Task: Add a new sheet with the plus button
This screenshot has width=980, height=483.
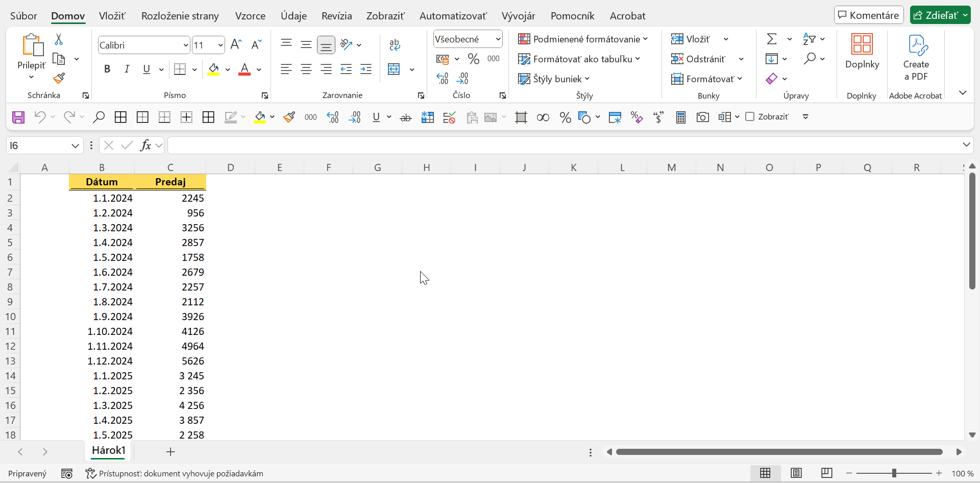Action: point(170,452)
